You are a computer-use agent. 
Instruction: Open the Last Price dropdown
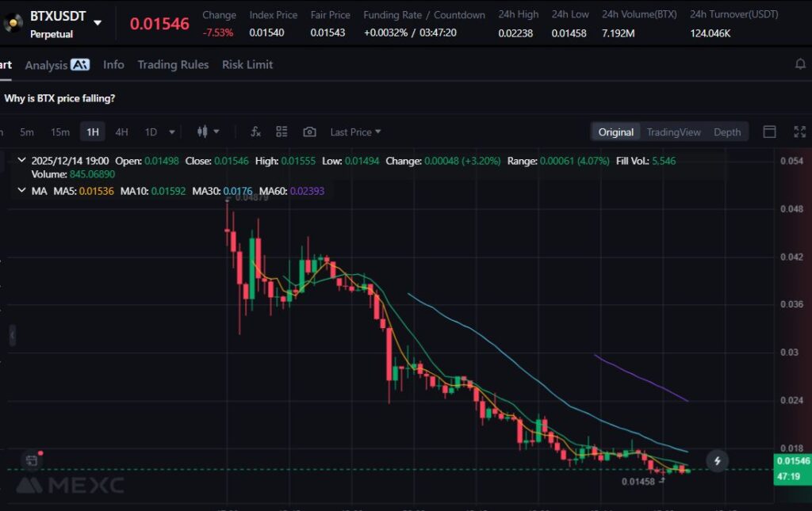(x=355, y=132)
